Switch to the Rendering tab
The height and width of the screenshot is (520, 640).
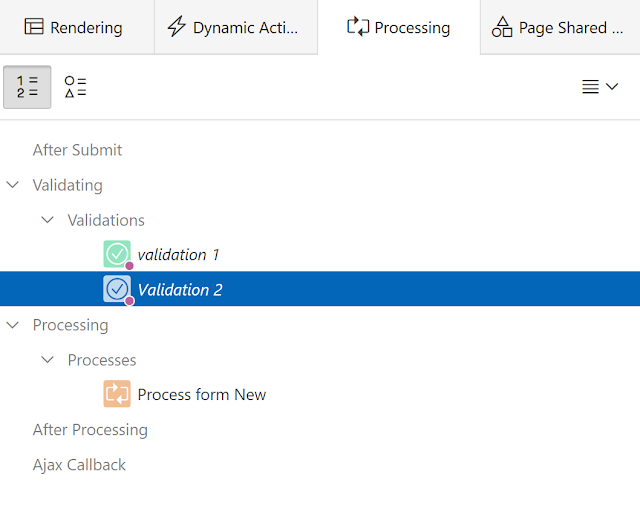coord(77,28)
